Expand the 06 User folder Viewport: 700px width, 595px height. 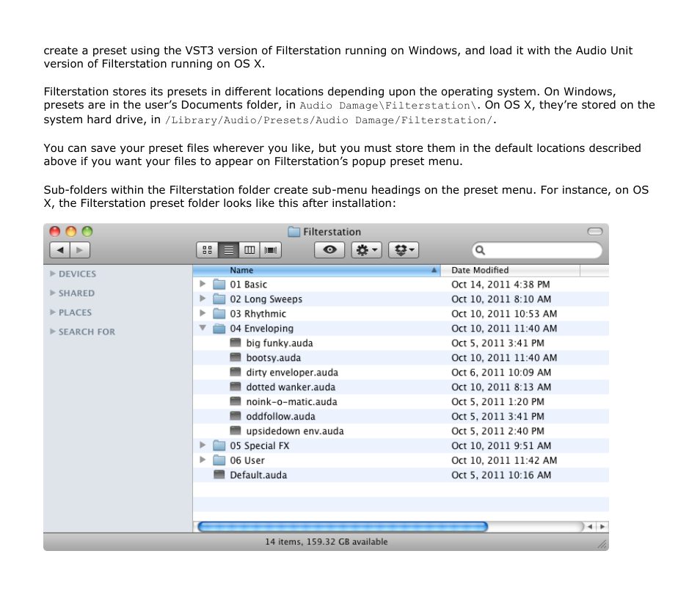tap(203, 460)
